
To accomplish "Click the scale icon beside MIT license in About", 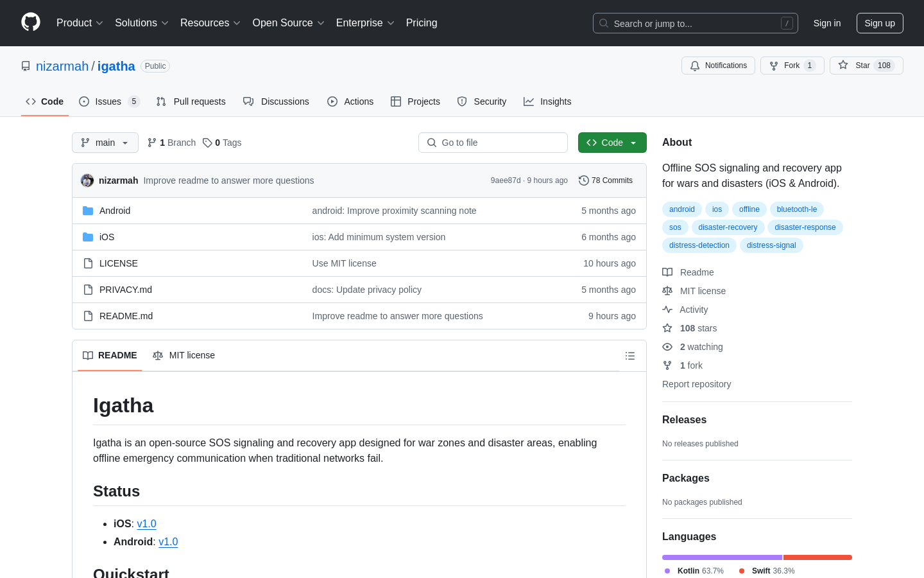I will tap(667, 291).
